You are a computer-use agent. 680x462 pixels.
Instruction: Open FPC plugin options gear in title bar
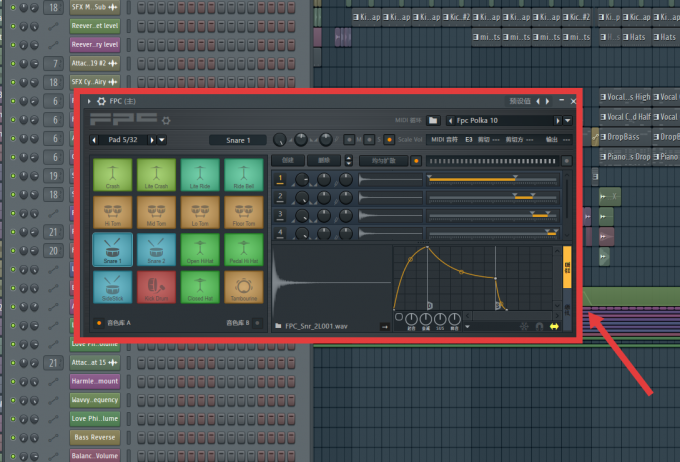point(101,101)
